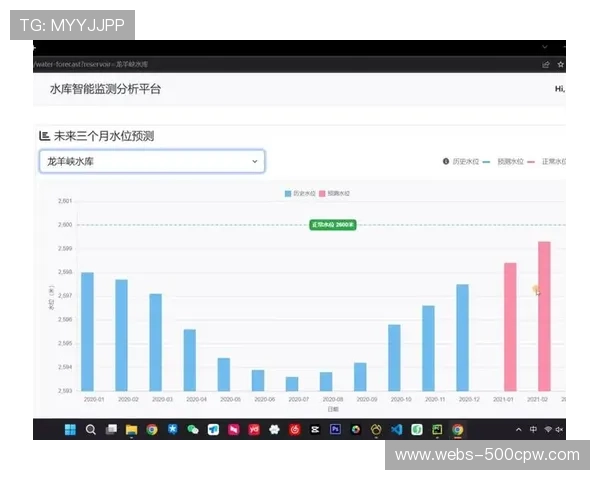Click top-right 预测水位 legend text
Screen dimensions: 600x480
click(x=510, y=162)
